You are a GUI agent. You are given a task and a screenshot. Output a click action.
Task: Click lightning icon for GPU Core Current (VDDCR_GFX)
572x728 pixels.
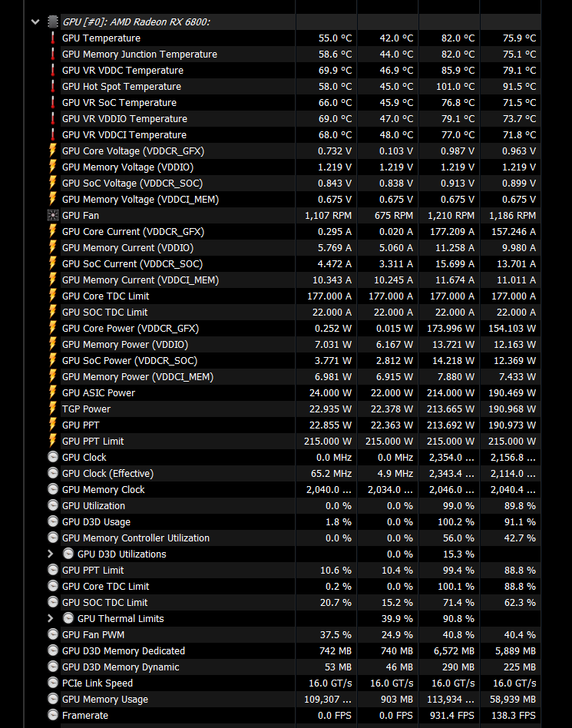[x=53, y=232]
